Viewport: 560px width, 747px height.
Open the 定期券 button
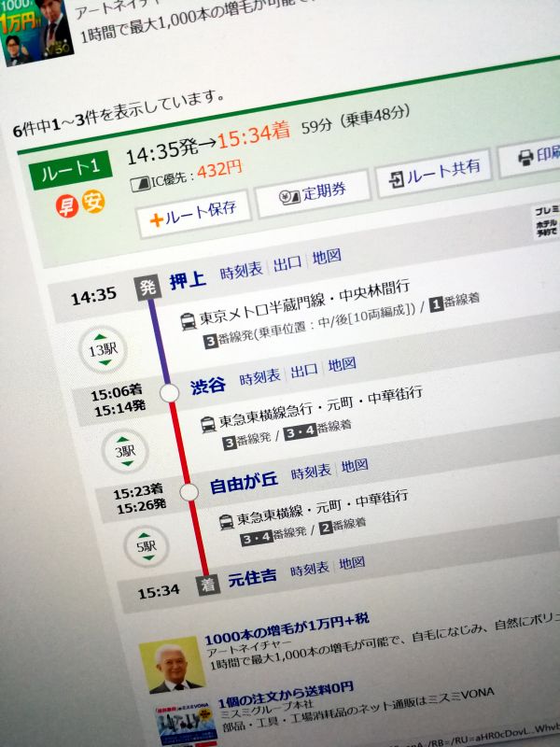pos(314,193)
